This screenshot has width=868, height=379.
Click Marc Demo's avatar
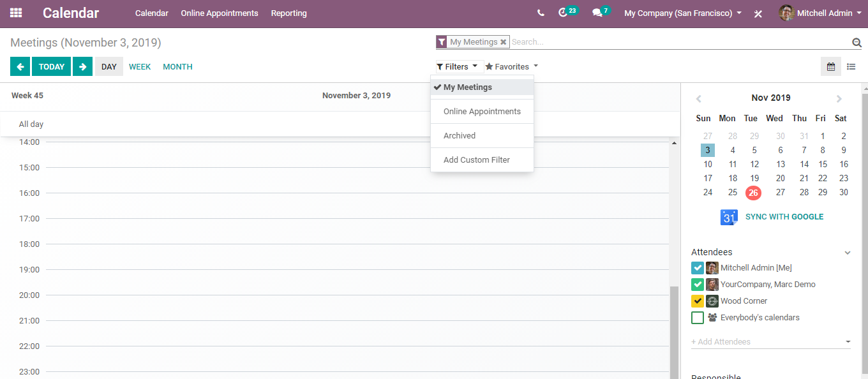[712, 285]
